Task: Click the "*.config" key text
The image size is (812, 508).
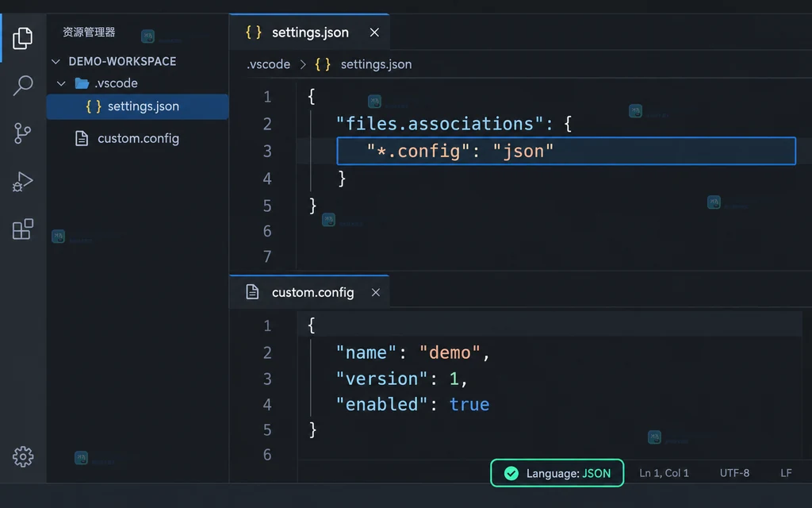Action: tap(419, 152)
